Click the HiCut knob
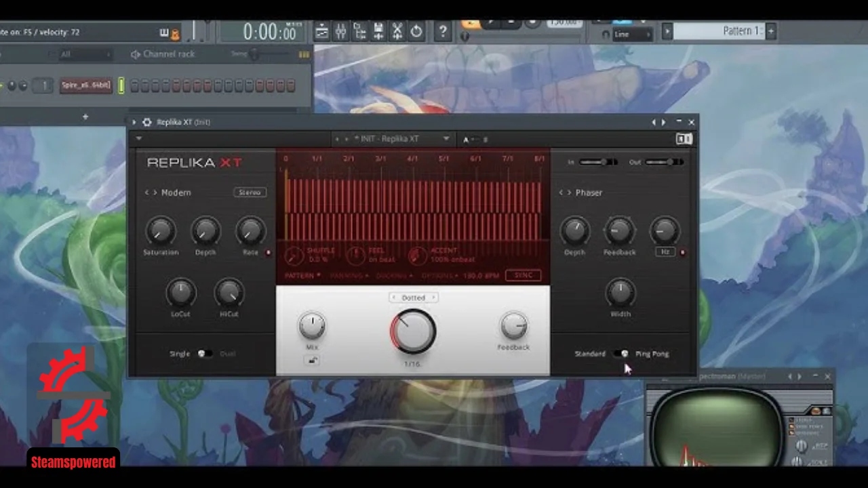Screen dimensions: 868x488 pos(229,293)
